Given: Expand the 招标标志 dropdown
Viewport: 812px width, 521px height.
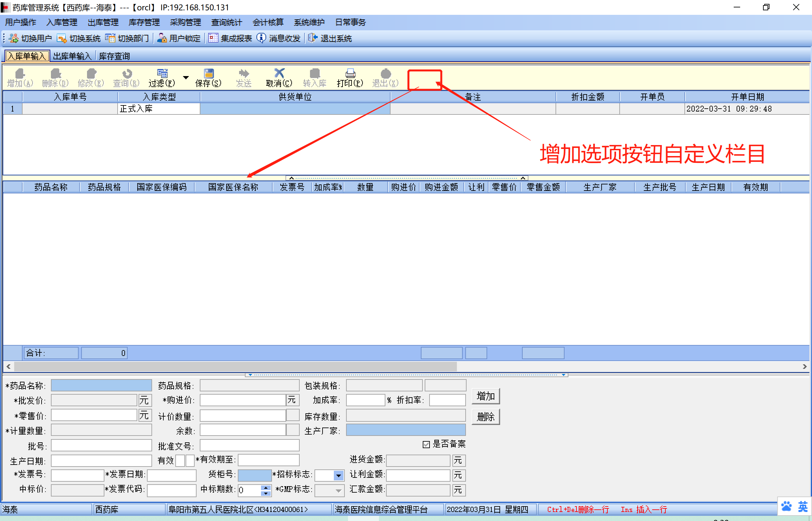Looking at the screenshot, I should [338, 475].
